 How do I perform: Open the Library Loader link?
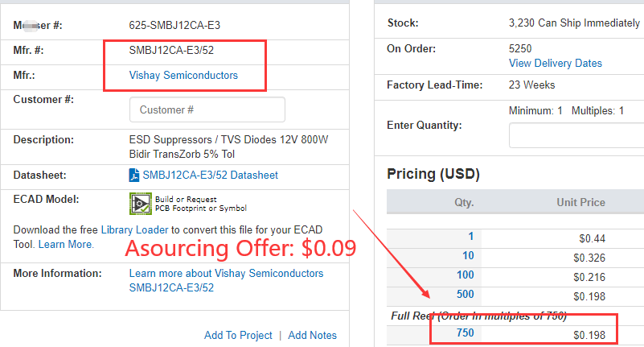(x=135, y=229)
